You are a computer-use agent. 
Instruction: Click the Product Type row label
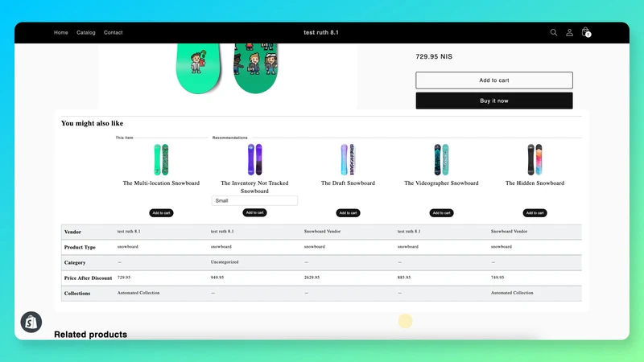click(80, 247)
